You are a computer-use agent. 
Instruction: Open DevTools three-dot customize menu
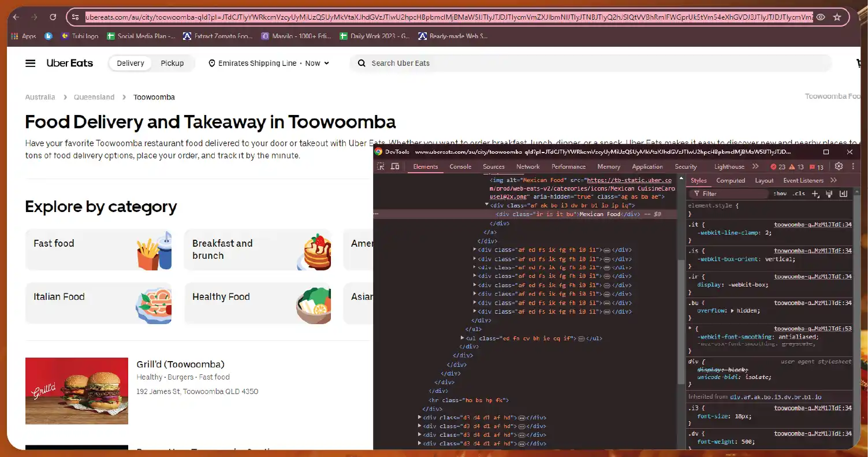pyautogui.click(x=853, y=166)
